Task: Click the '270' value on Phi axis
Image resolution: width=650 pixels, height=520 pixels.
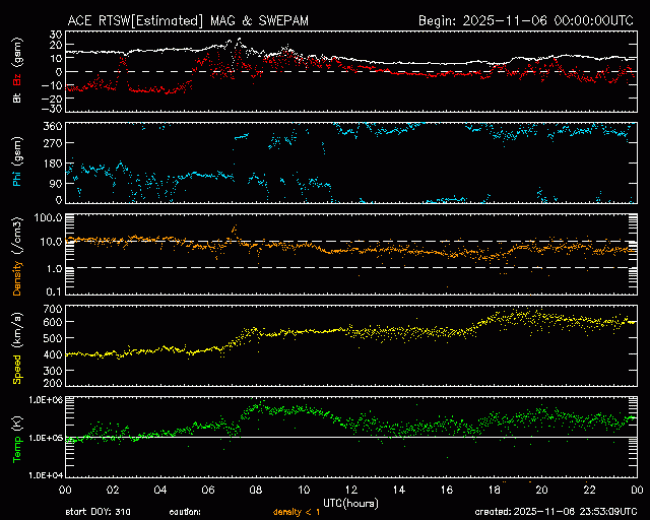Action: pyautogui.click(x=53, y=143)
